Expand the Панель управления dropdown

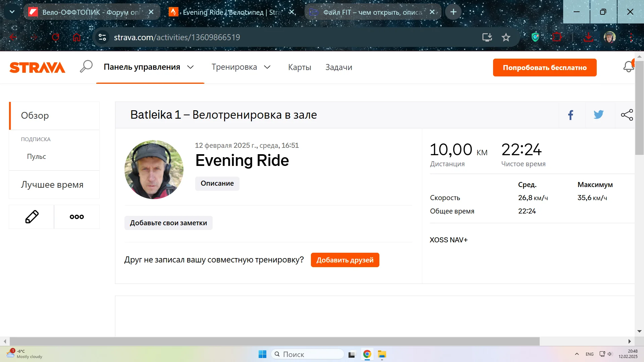tap(191, 67)
